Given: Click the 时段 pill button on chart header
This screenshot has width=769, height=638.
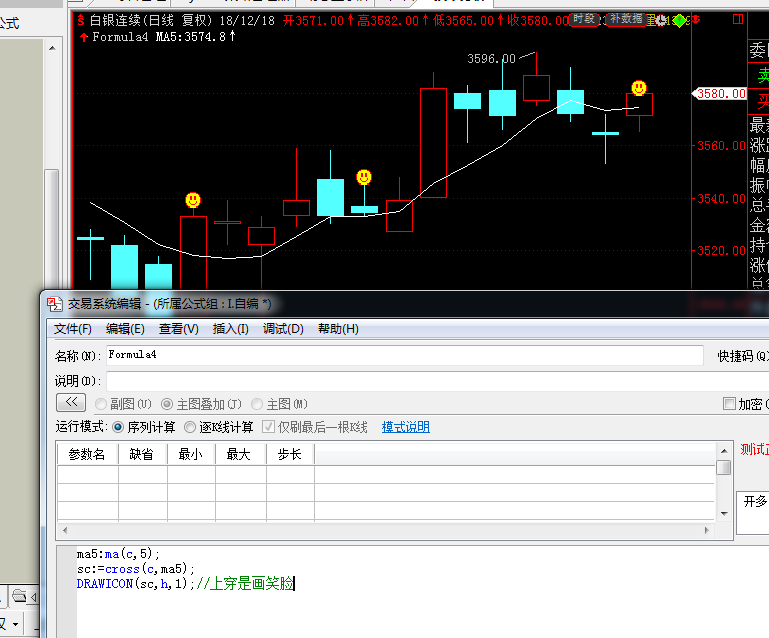Looking at the screenshot, I should tap(584, 19).
